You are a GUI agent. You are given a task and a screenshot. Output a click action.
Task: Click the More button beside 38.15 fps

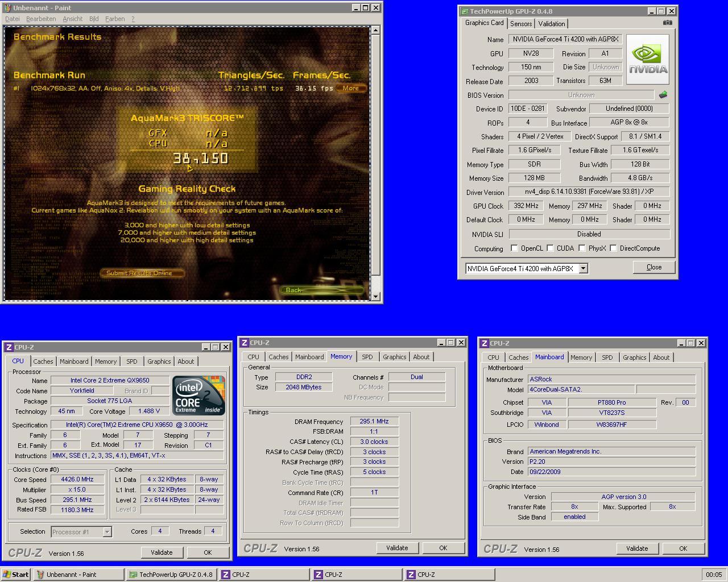350,88
